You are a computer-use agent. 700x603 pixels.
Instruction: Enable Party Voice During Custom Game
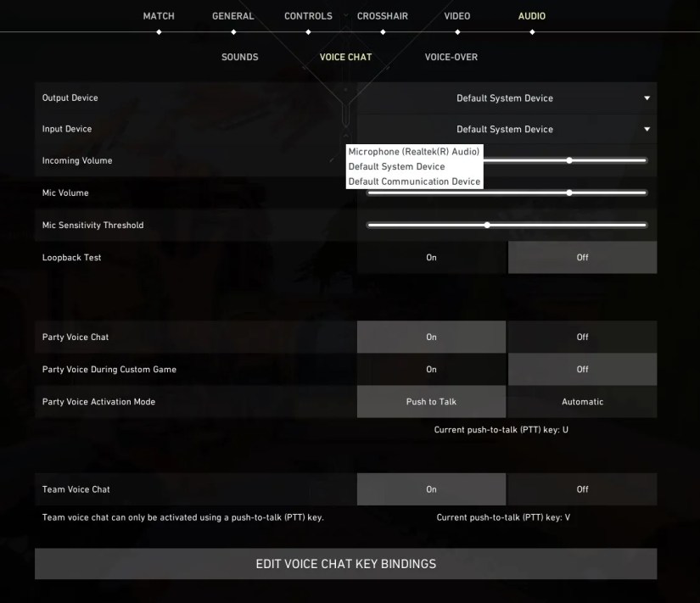tap(430, 369)
